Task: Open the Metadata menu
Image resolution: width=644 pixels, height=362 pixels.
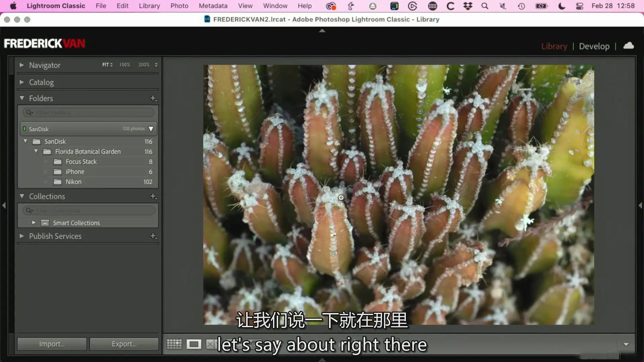Action: pos(213,6)
